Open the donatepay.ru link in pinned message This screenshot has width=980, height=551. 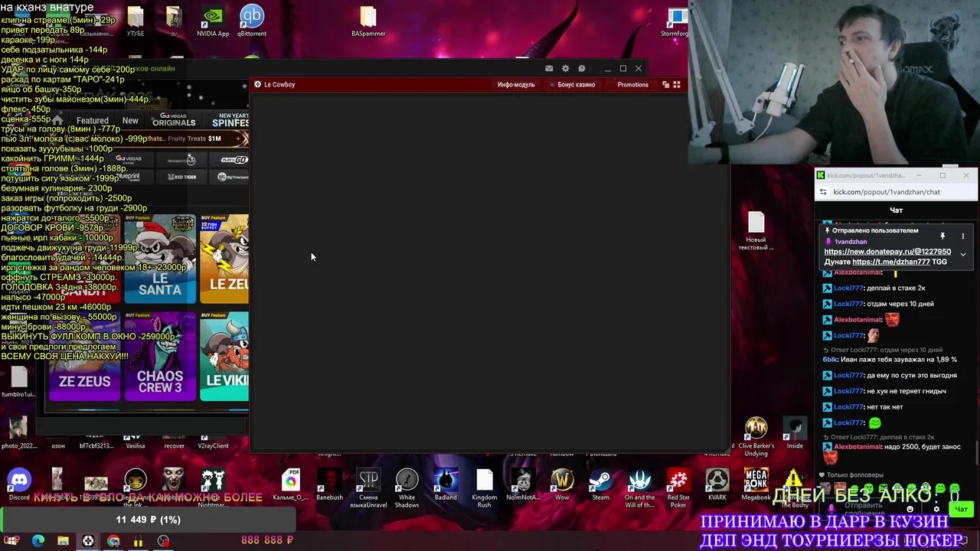(x=887, y=252)
